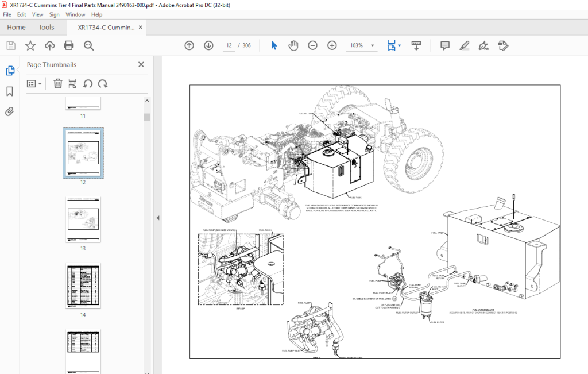Open the fit page options dropdown arrow
The width and height of the screenshot is (588, 374).
(400, 45)
